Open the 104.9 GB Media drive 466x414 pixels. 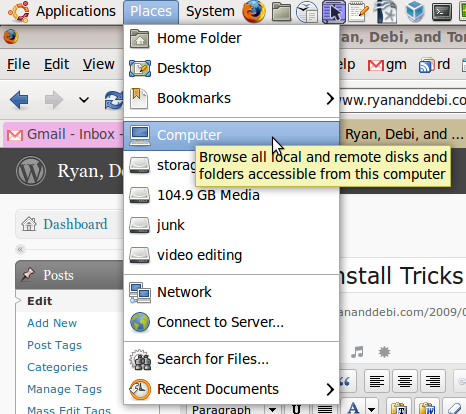pos(231,195)
